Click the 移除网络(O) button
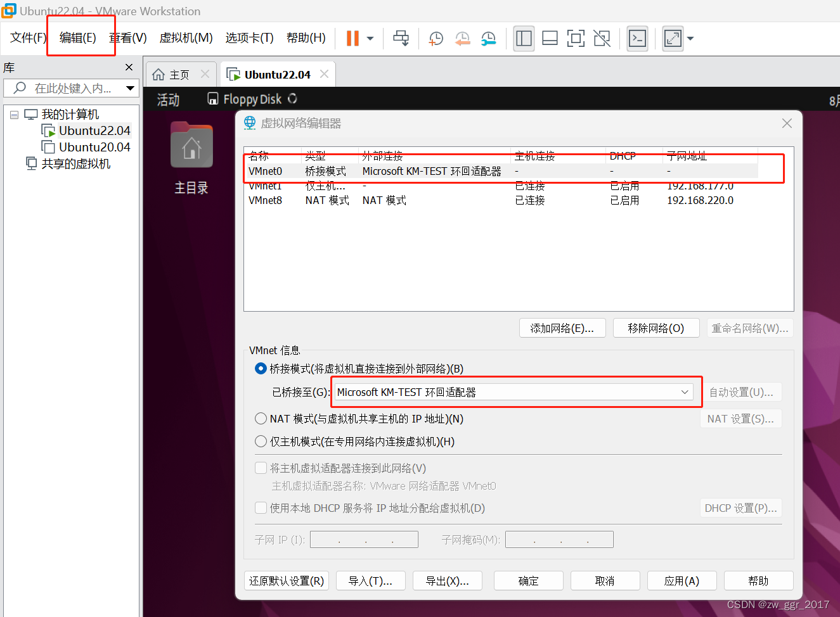 pos(656,328)
